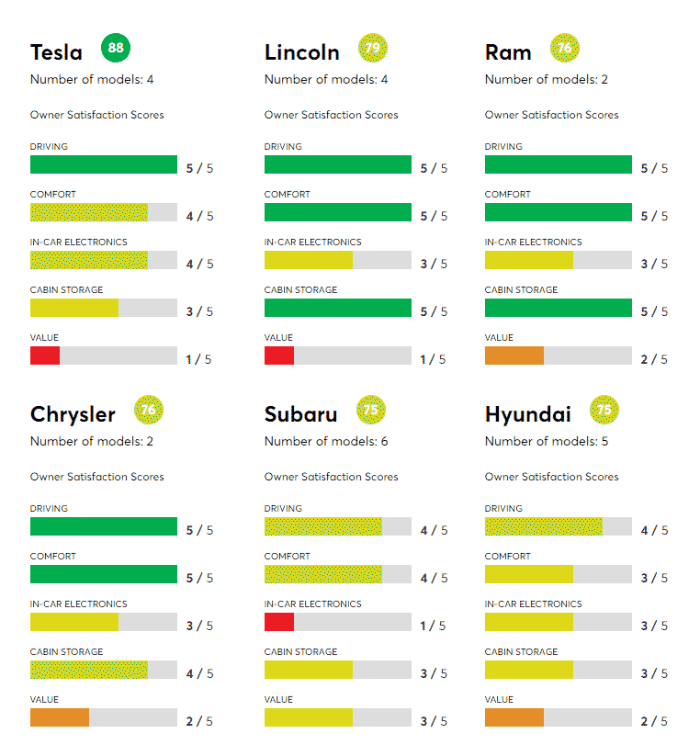Click Hyundai's 75 score badge

click(604, 410)
